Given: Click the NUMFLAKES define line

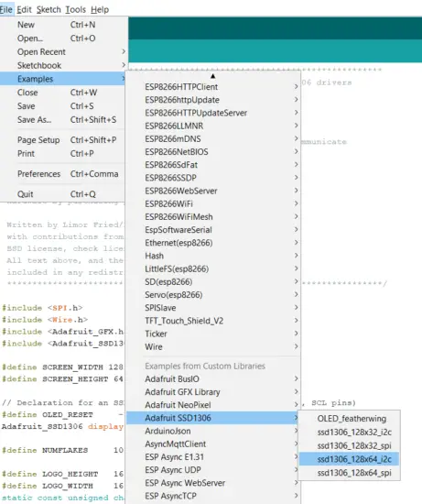Looking at the screenshot, I should (62, 450).
